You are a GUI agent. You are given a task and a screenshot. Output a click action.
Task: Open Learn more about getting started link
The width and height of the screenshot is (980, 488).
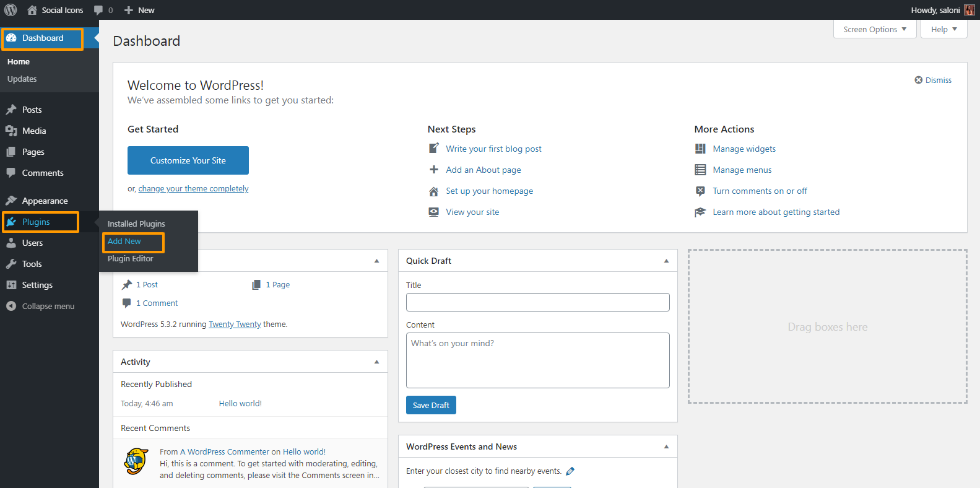pyautogui.click(x=776, y=212)
